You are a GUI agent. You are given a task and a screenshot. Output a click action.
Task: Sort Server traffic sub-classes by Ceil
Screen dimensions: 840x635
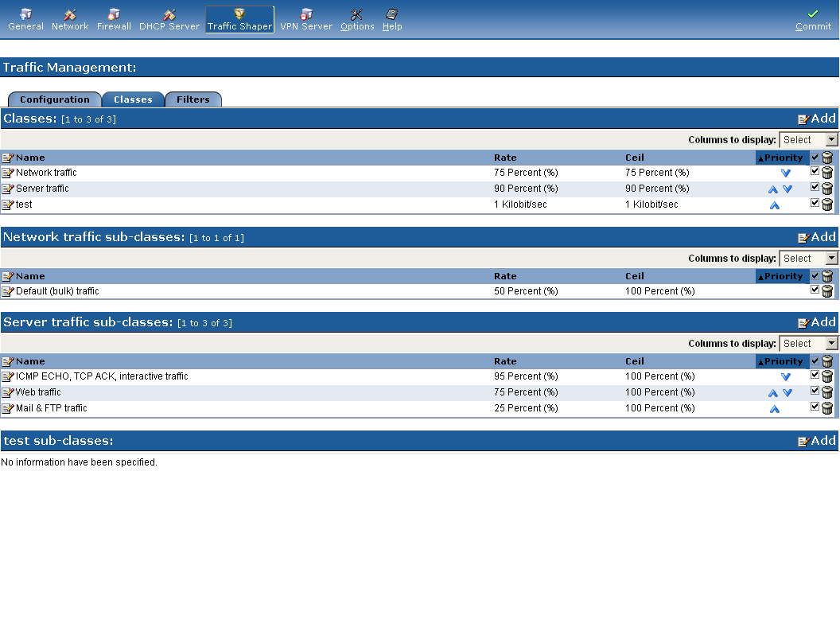634,361
